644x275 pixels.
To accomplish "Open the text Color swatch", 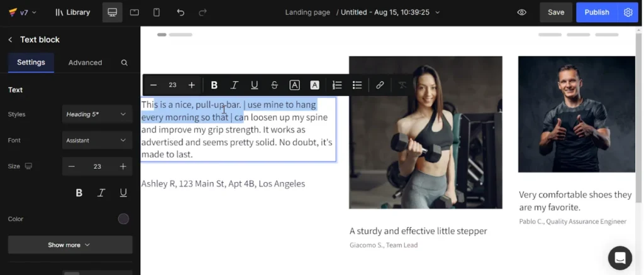I will click(x=123, y=219).
